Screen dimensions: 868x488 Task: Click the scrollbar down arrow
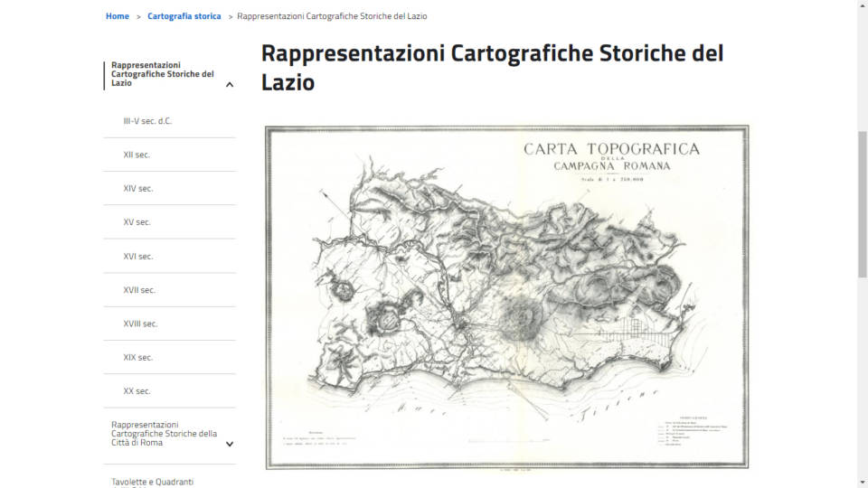(x=862, y=481)
